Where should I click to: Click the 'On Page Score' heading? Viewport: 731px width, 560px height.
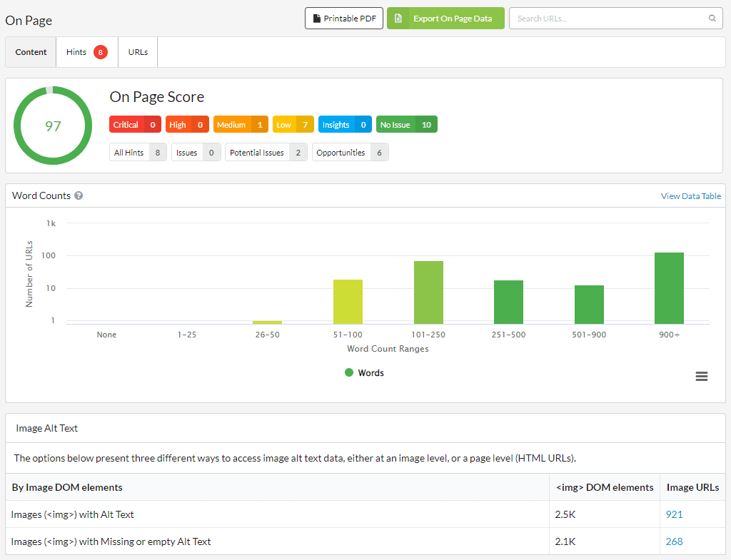[157, 97]
